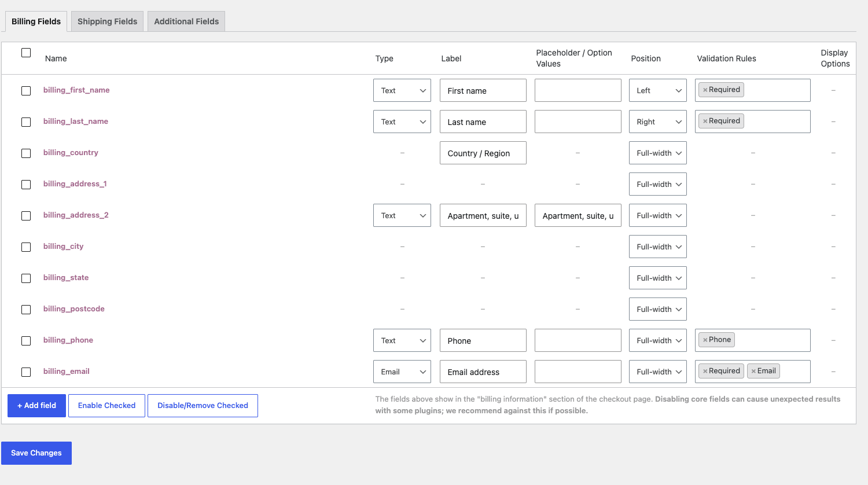Check the billing_phone row checkbox
Screen dimensions: 868x485
coord(26,341)
